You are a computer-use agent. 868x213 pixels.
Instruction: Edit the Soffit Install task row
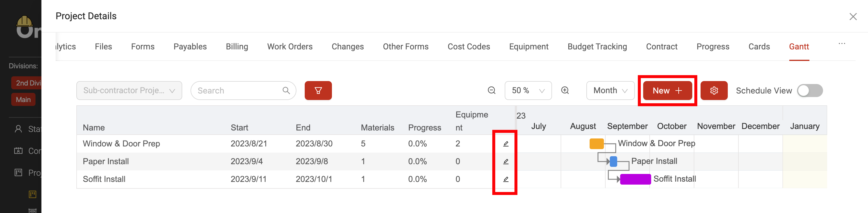(x=505, y=179)
